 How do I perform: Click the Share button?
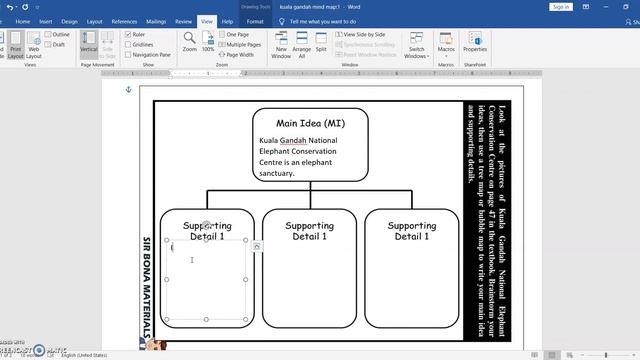tap(633, 22)
